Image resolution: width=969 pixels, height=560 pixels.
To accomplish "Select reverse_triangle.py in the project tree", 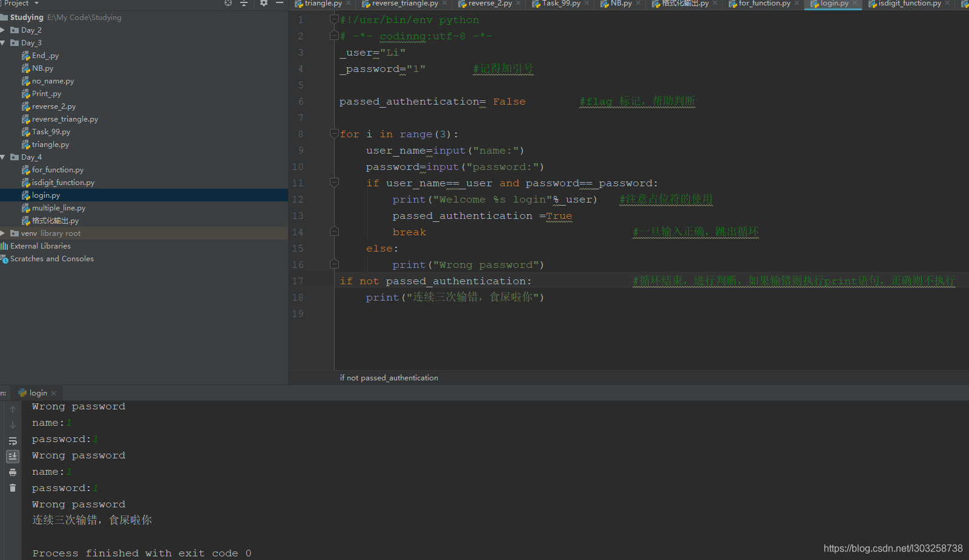I will pos(65,119).
